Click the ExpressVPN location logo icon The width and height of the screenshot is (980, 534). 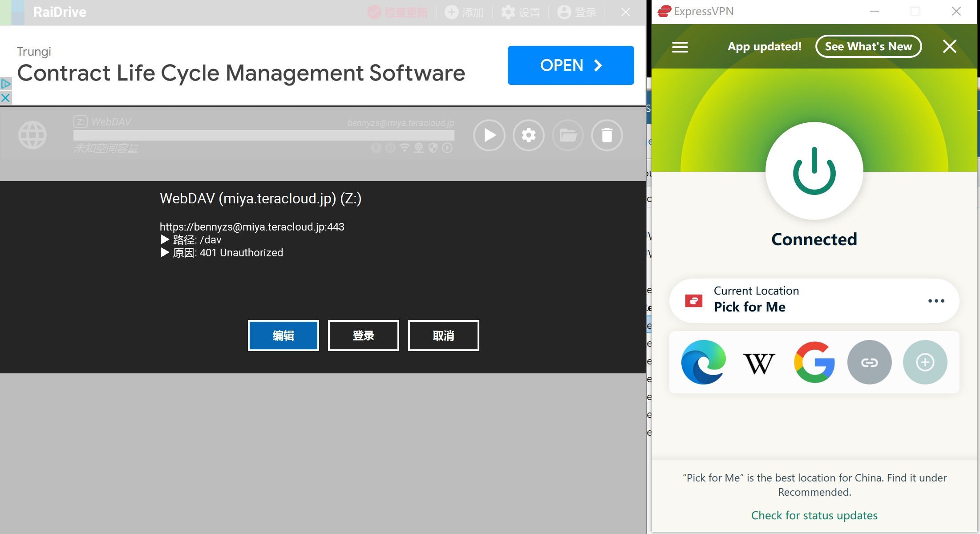694,301
